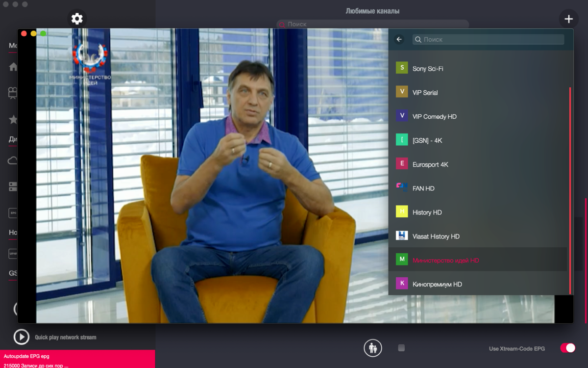This screenshot has width=588, height=368.
Task: Click the Sony Sci-Fi channel logo
Action: coord(402,68)
